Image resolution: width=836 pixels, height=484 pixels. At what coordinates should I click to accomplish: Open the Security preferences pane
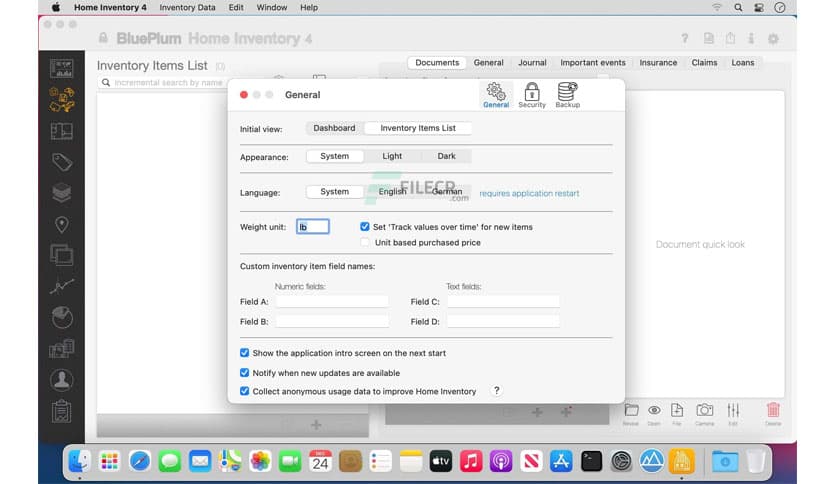coord(532,95)
